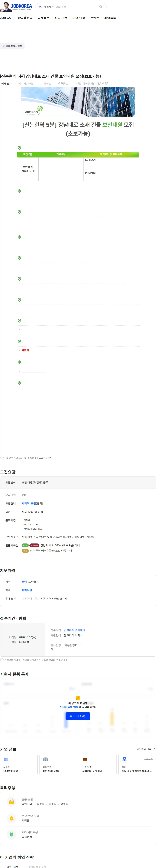Open 가족친화인증기업 채용관 external link
Screen dimensions: 156x868
91,84
